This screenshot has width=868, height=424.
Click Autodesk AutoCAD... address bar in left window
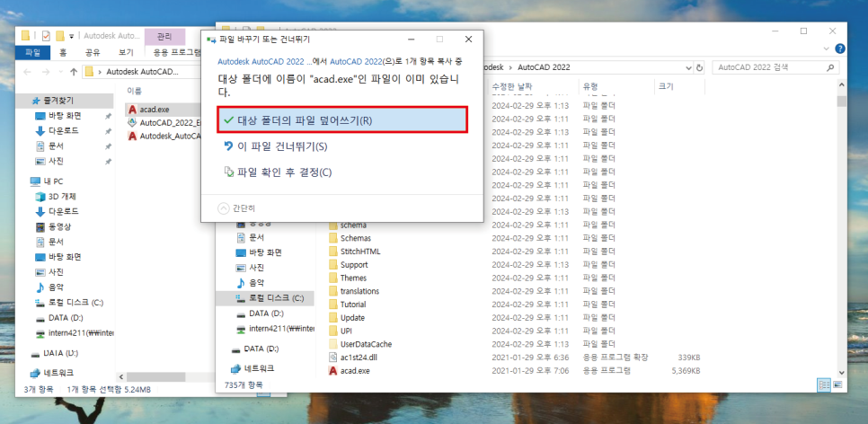coord(142,72)
